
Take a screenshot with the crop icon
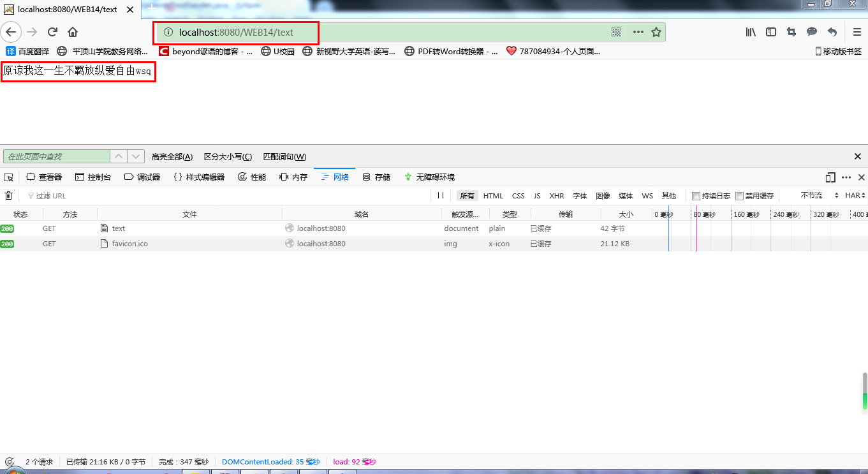(791, 32)
